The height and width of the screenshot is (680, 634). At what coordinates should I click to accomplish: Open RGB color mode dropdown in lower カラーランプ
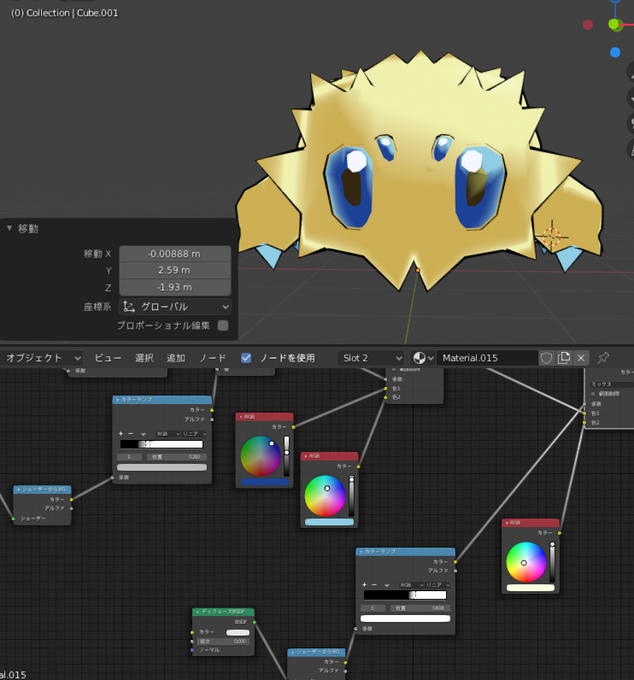pyautogui.click(x=412, y=585)
